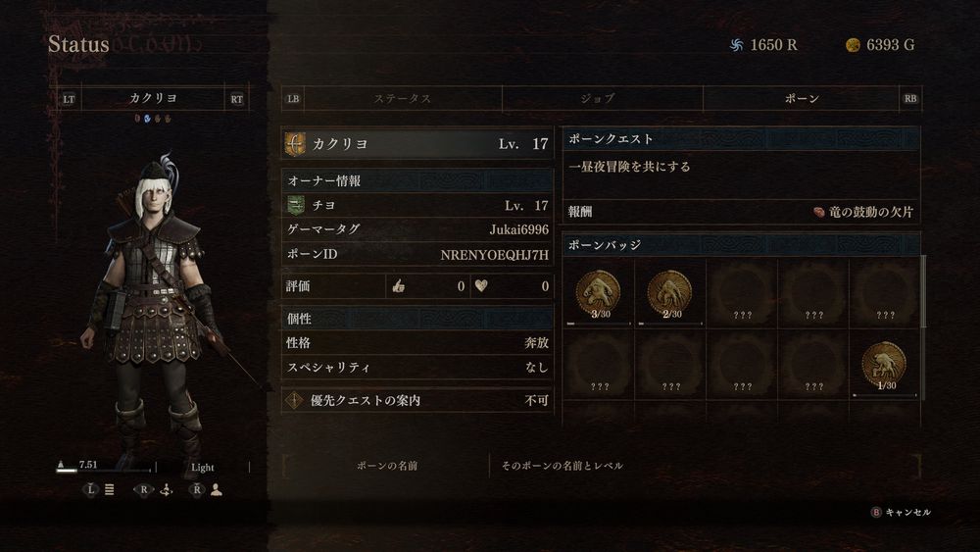Select the pawn badge showing 3/30

click(x=598, y=294)
